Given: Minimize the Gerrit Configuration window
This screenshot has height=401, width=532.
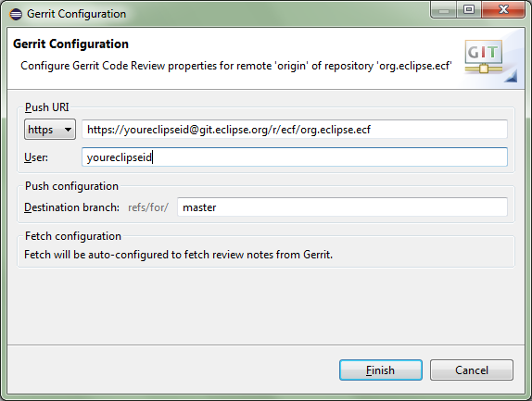Looking at the screenshot, I should pos(444,10).
